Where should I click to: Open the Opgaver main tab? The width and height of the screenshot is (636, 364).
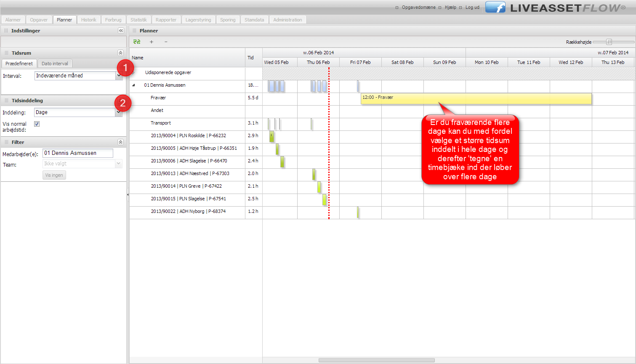click(39, 20)
